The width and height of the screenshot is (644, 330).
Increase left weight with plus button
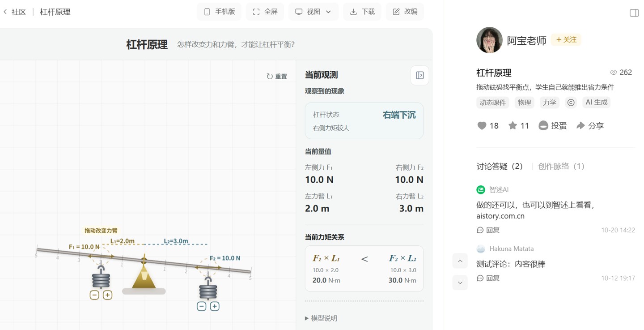[107, 295]
